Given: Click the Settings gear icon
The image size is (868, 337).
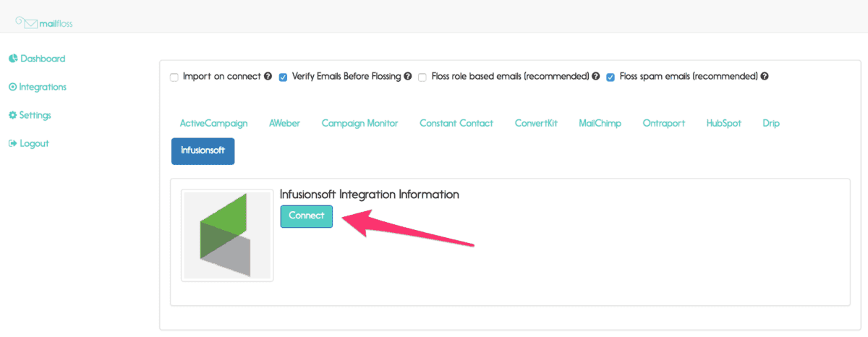Looking at the screenshot, I should click(12, 115).
